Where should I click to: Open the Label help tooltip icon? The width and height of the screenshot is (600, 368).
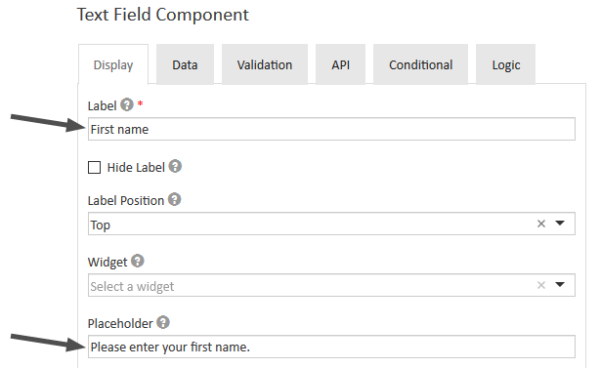(127, 104)
